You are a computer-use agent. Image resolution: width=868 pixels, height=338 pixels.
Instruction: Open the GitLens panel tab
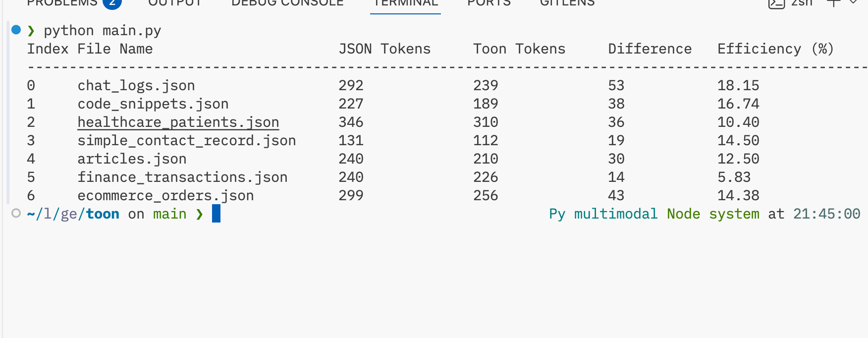(567, 2)
